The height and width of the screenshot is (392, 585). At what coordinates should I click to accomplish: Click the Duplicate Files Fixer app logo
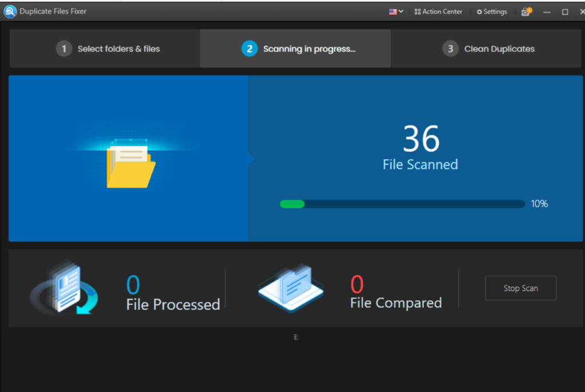coord(10,11)
